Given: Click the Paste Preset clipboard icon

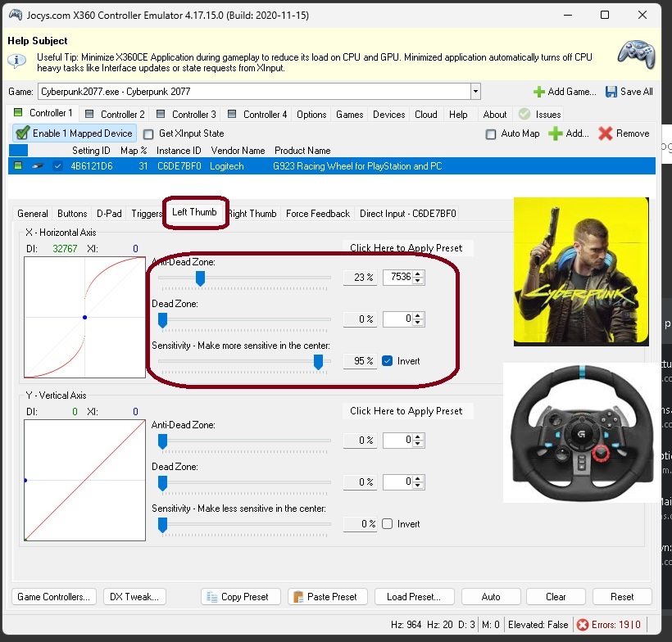Looking at the screenshot, I should pyautogui.click(x=298, y=597).
